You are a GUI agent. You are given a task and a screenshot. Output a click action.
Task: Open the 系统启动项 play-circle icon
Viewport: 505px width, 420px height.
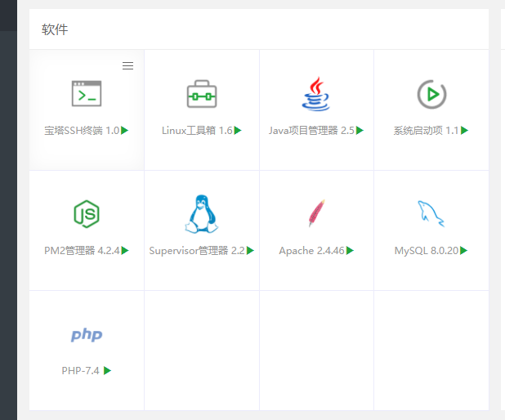tap(431, 94)
